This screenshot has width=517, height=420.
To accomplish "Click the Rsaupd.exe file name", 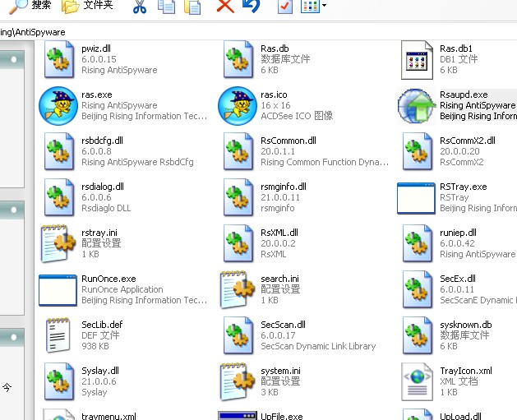I will [x=464, y=95].
